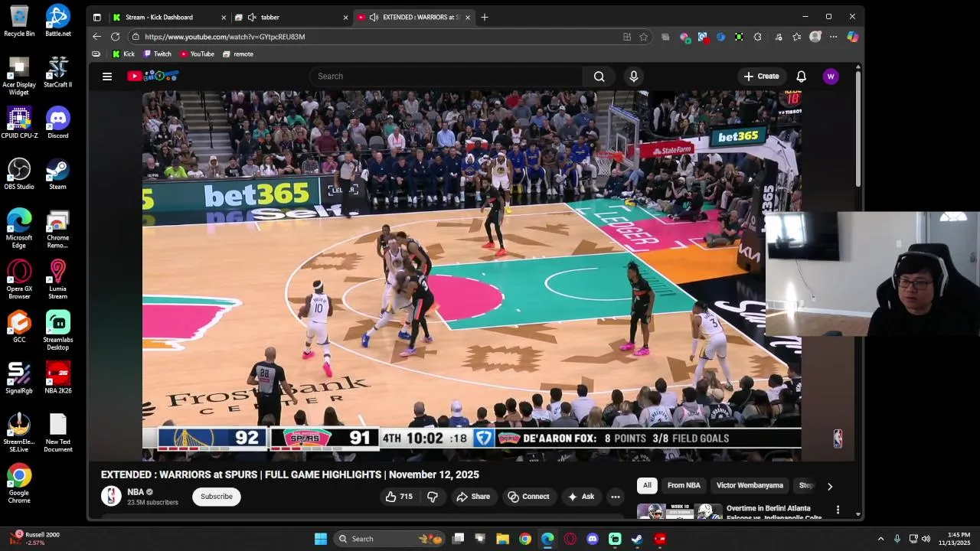Open more actions ellipsis under the video
The height and width of the screenshot is (551, 980).
tap(615, 497)
